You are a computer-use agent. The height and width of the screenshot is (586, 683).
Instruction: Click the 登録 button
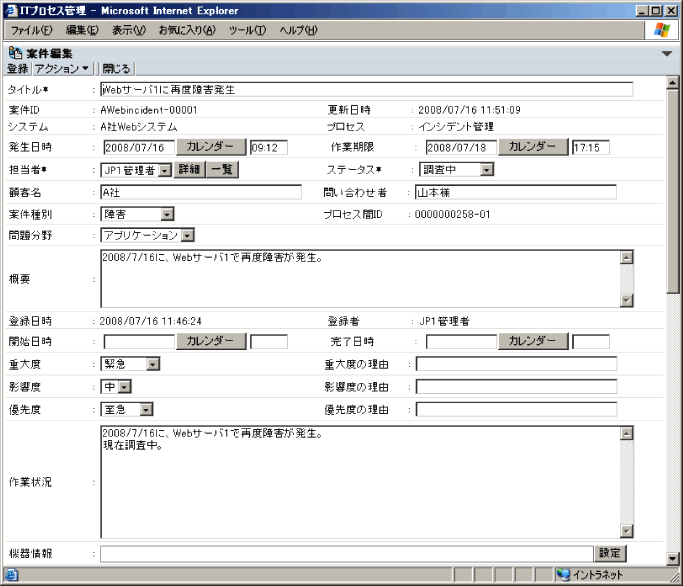(x=18, y=69)
